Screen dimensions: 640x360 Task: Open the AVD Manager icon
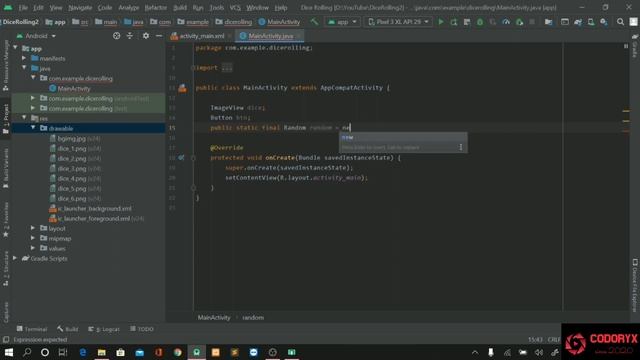click(591, 22)
